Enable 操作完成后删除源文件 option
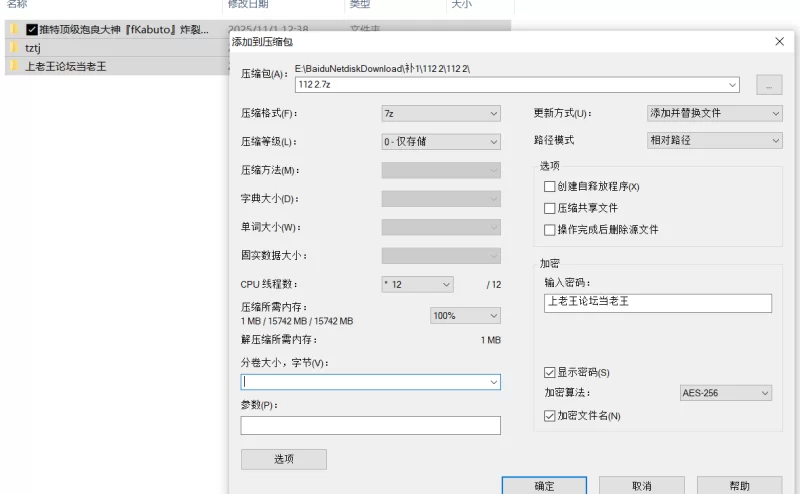The height and width of the screenshot is (494, 800). 549,230
